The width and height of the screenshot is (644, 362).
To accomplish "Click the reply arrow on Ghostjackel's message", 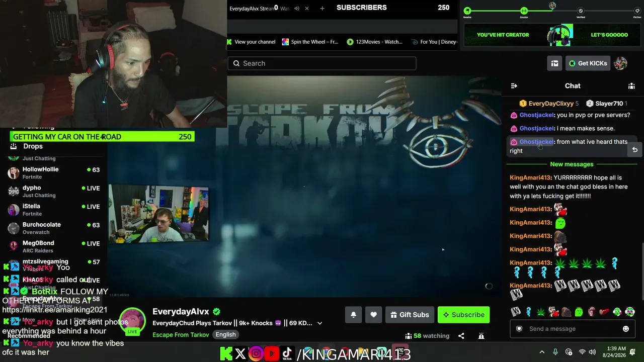I will pos(635,150).
